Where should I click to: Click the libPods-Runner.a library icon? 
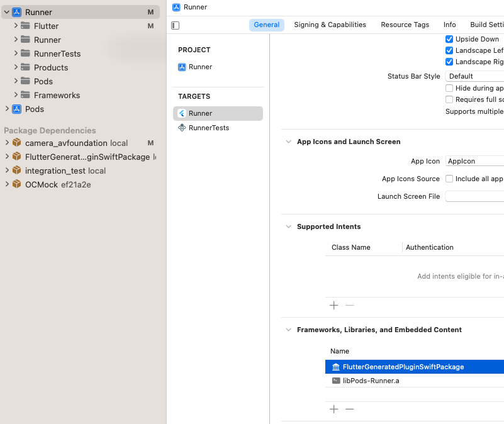click(334, 381)
